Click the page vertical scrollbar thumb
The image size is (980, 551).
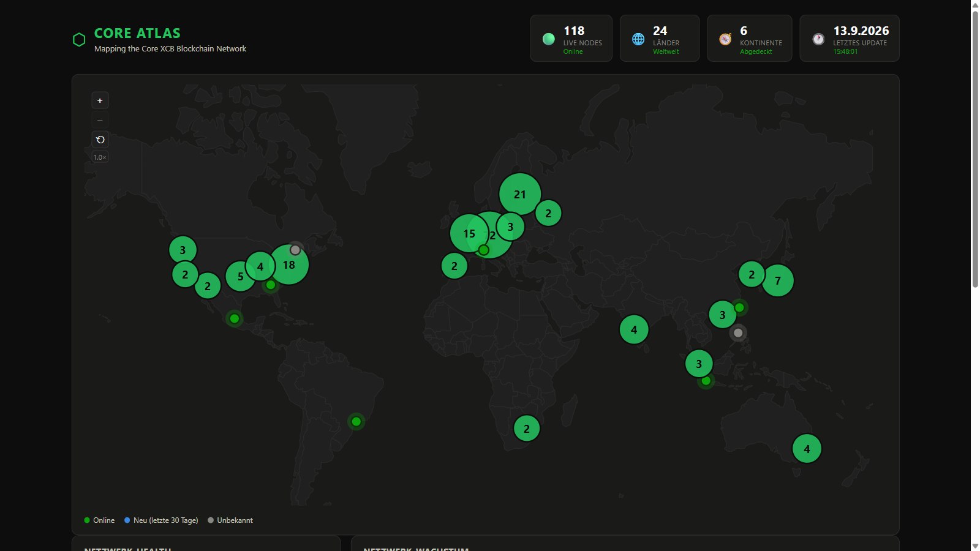pyautogui.click(x=975, y=148)
